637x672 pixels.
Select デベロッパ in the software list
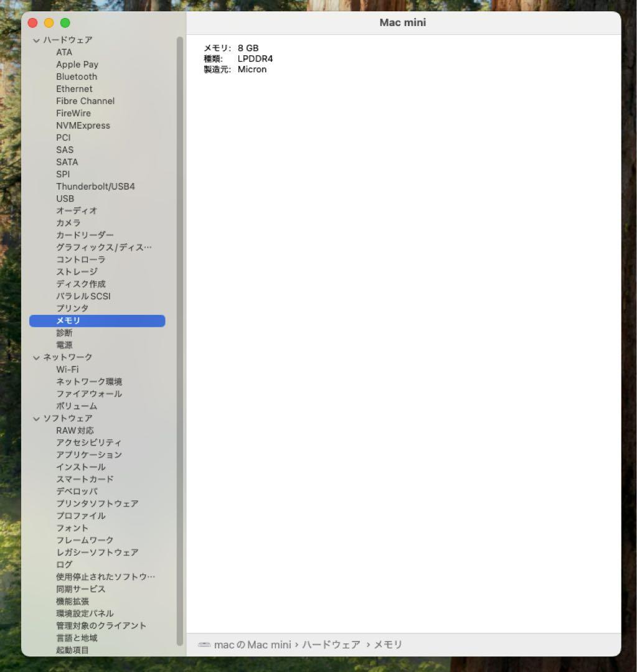[77, 492]
